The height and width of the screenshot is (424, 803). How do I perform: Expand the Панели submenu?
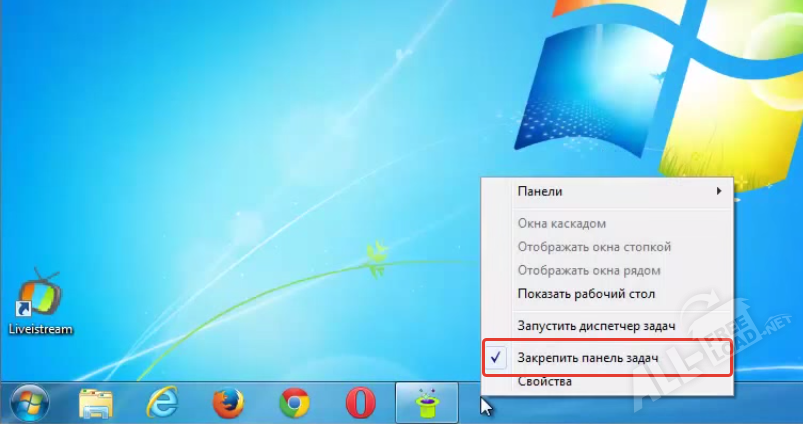607,191
